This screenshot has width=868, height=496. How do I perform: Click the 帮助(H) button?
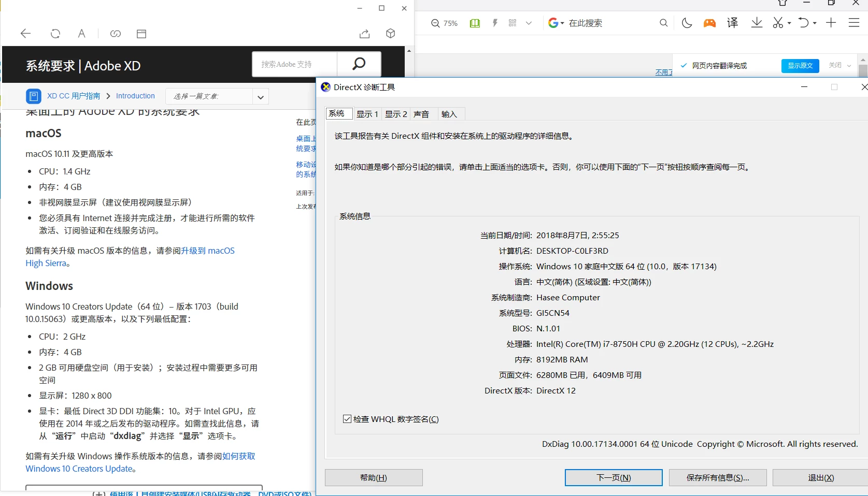click(x=374, y=477)
